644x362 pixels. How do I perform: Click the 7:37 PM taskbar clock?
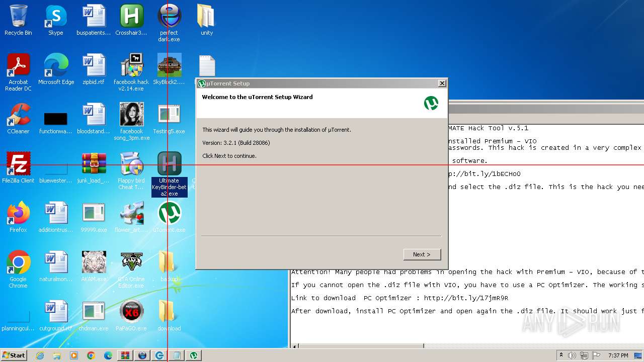click(x=618, y=355)
